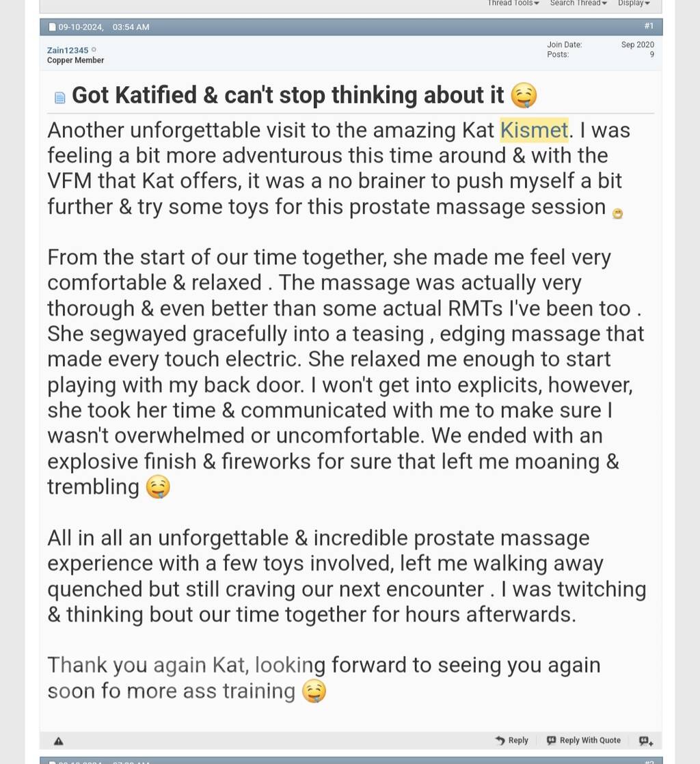Open the Zain12345 user profile link

(x=68, y=50)
